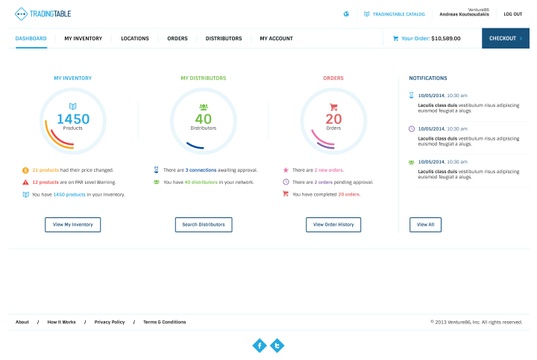This screenshot has width=537, height=360.
Task: Click the globe icon in header
Action: pyautogui.click(x=346, y=14)
